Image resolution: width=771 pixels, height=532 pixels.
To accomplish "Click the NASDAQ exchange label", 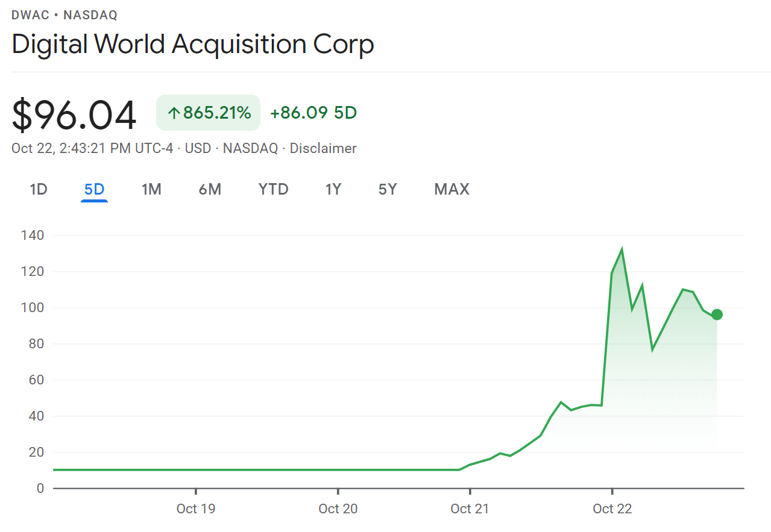I will [x=250, y=148].
